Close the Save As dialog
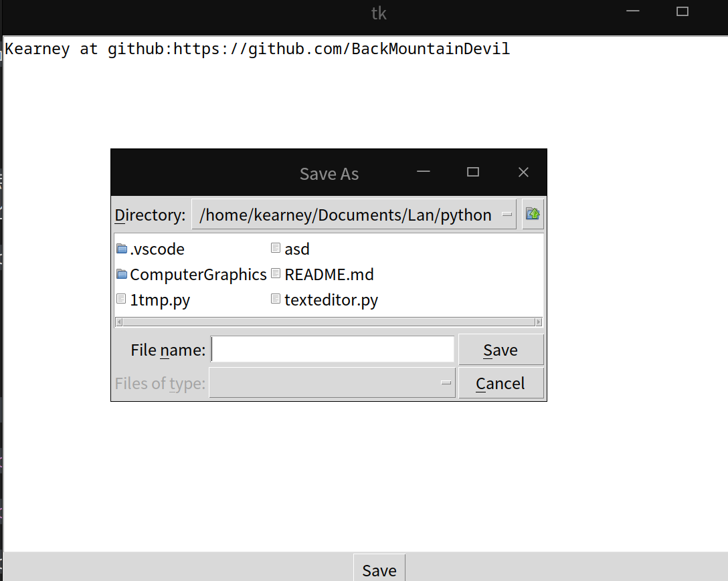The image size is (728, 581). 523,172
